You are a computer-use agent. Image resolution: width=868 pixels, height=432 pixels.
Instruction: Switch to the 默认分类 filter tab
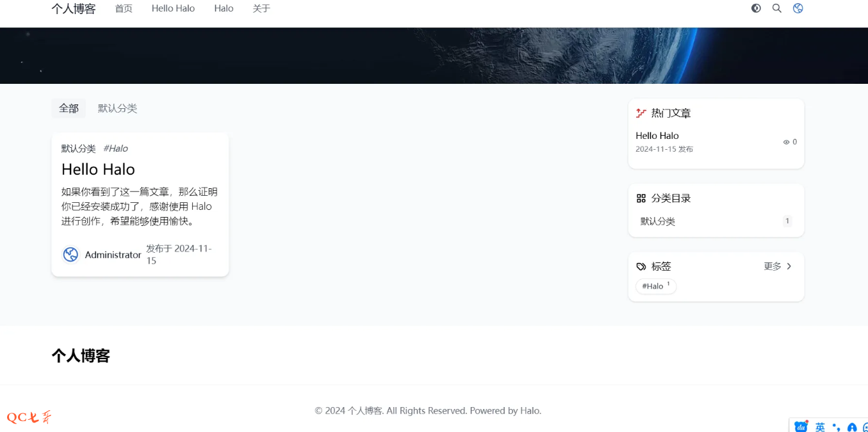(x=117, y=108)
